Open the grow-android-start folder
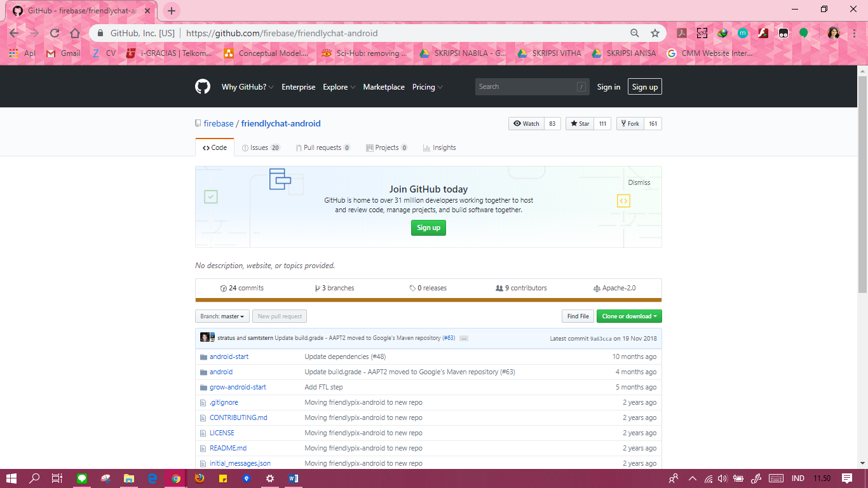The height and width of the screenshot is (488, 868). [238, 387]
